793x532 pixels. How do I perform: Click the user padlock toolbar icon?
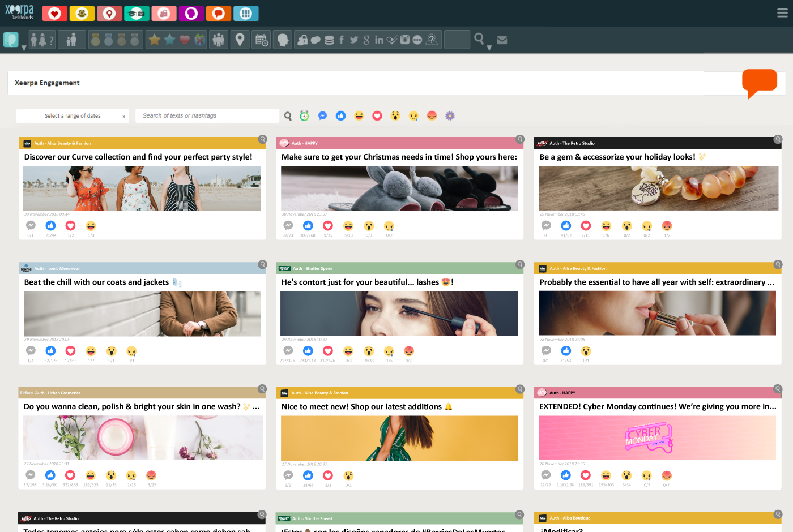pyautogui.click(x=303, y=40)
